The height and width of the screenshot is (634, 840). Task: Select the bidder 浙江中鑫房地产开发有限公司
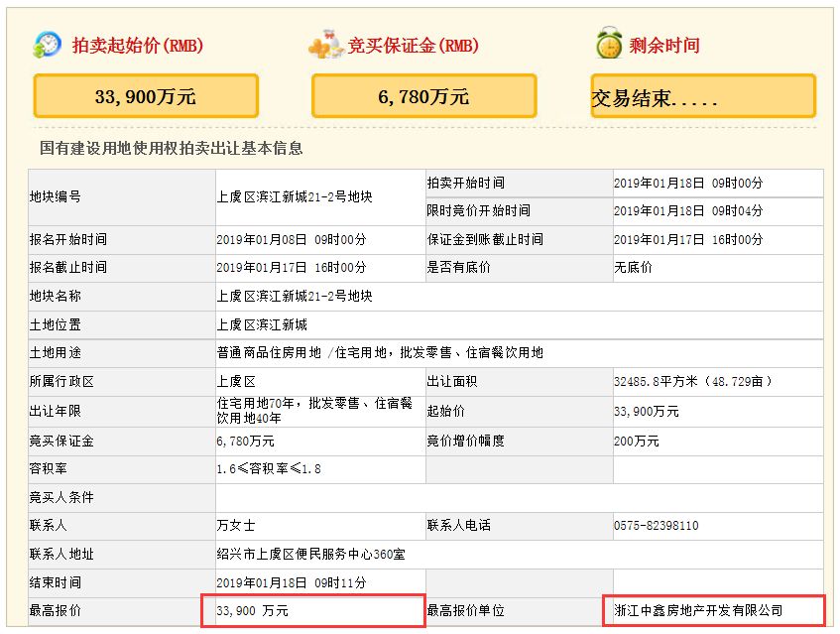coord(698,610)
